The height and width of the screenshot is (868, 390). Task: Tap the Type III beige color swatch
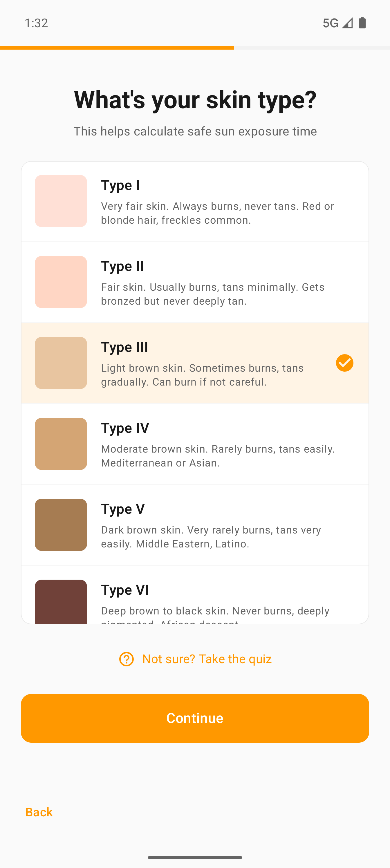tap(61, 363)
